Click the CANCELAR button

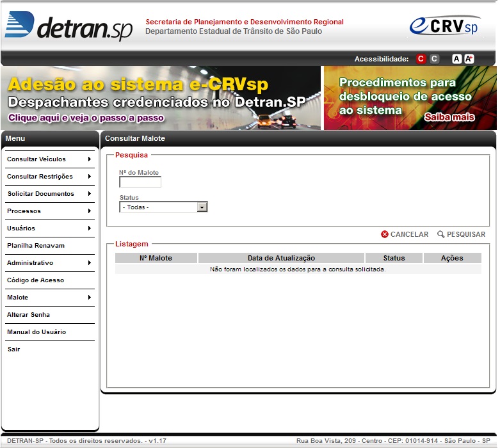pos(405,234)
